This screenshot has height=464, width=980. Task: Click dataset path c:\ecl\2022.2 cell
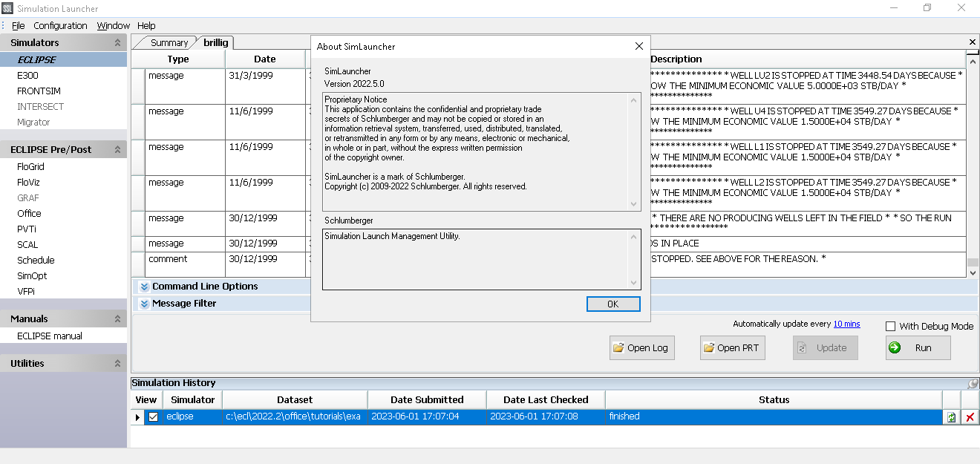tap(295, 416)
